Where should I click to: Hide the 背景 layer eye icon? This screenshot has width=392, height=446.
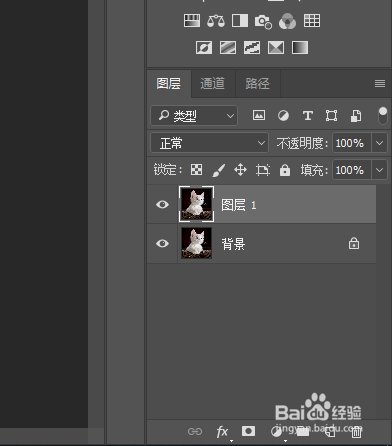162,243
